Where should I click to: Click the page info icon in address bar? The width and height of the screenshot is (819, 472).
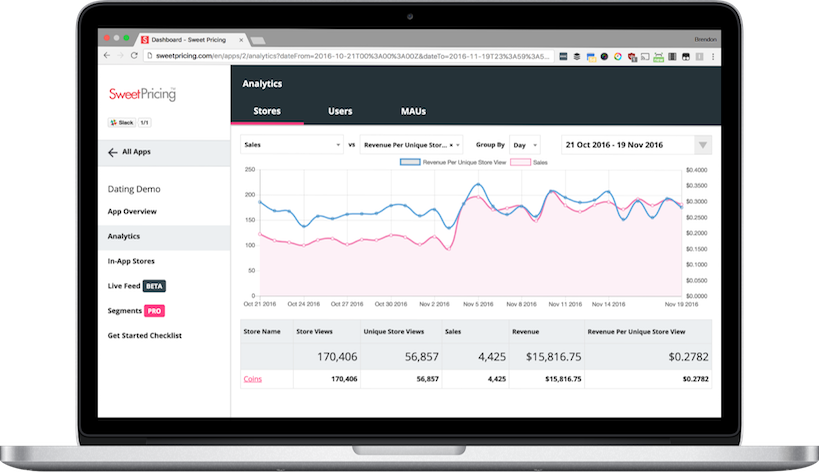point(149,56)
